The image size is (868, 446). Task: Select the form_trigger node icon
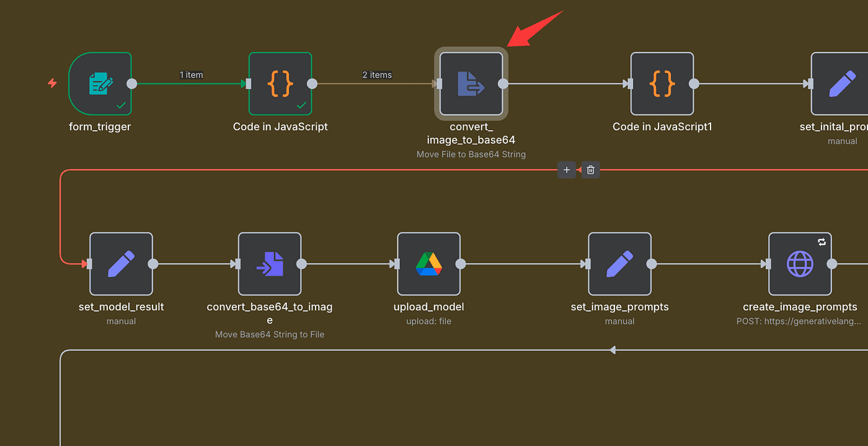[100, 84]
